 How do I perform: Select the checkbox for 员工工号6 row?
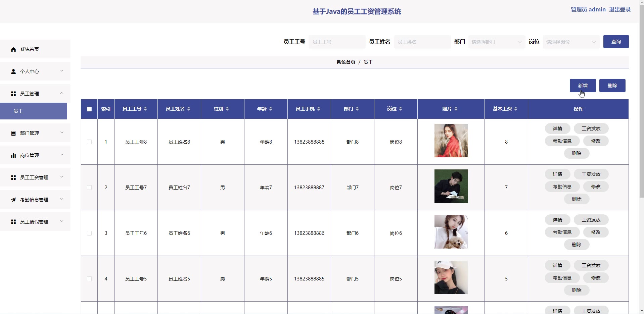tap(89, 233)
